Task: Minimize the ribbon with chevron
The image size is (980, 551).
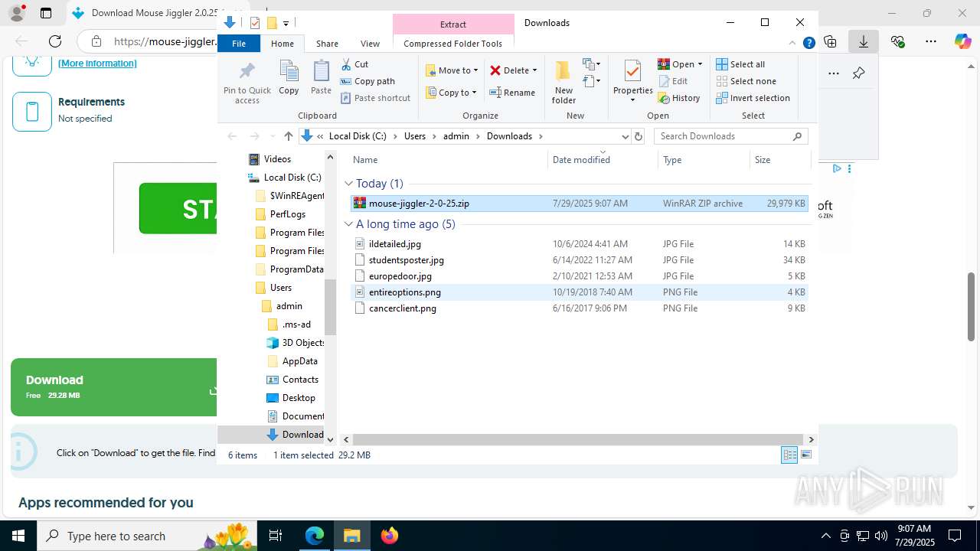Action: 793,44
